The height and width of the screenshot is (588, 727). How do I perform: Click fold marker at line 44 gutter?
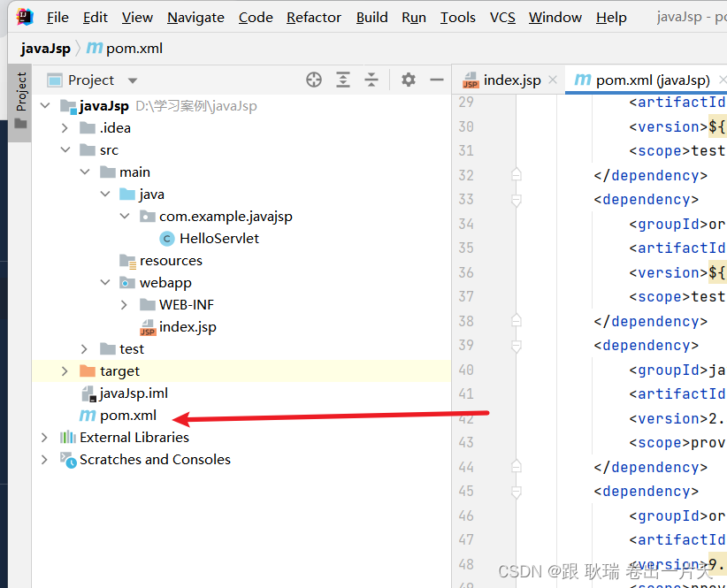click(x=516, y=466)
